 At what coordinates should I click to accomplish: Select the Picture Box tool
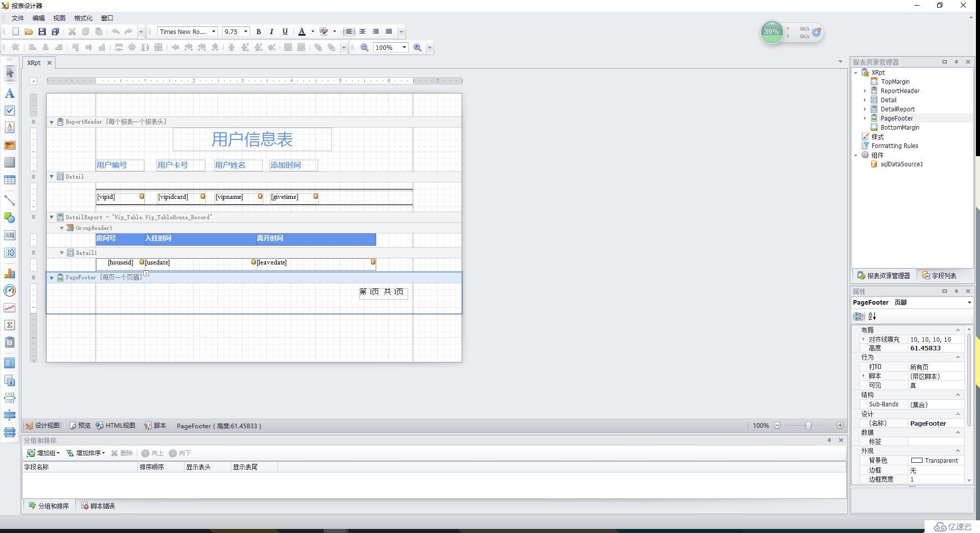tap(10, 145)
